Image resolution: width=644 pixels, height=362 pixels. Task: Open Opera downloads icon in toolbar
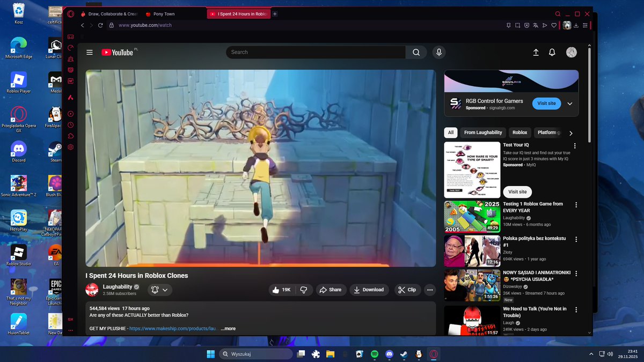point(576,25)
